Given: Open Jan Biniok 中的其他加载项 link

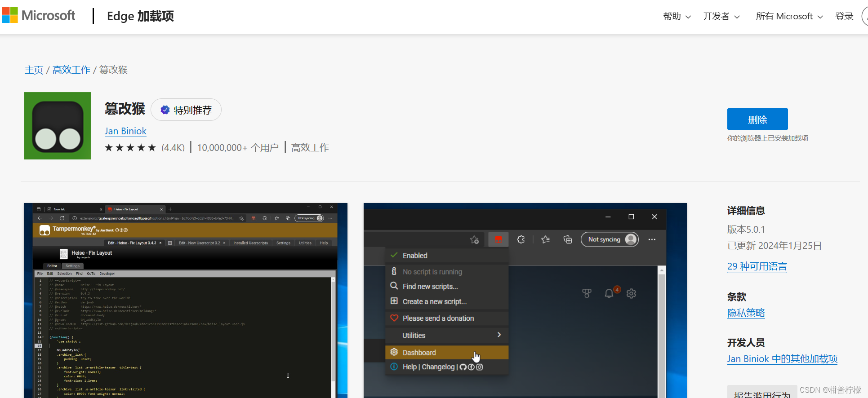Looking at the screenshot, I should [x=782, y=359].
